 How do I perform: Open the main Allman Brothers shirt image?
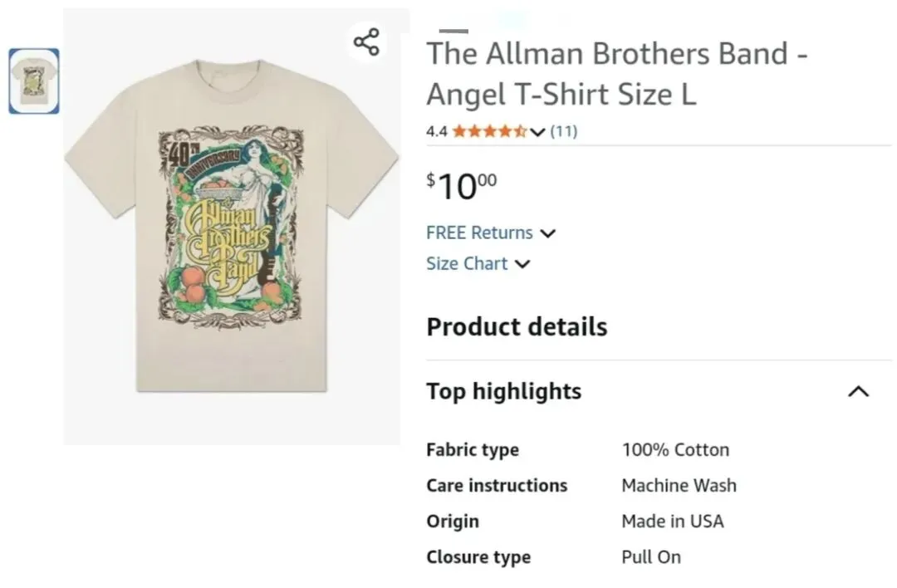click(232, 226)
